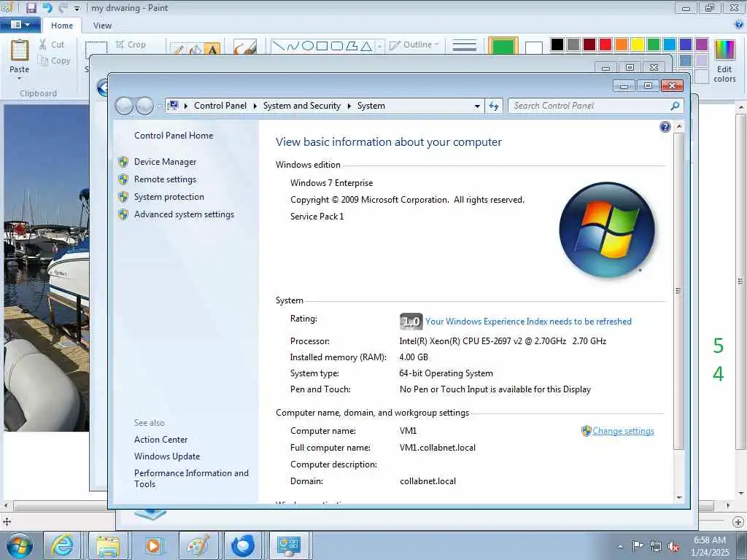Open Internet Explorer from the taskbar

(63, 545)
